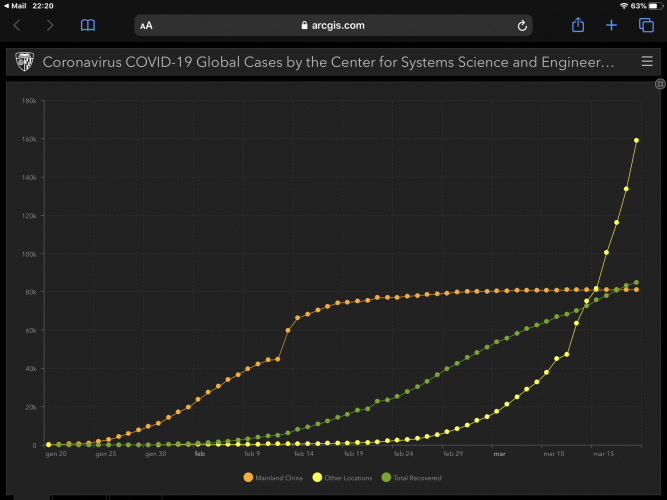The height and width of the screenshot is (500, 667).
Task: Open a new tab with plus icon
Action: click(x=612, y=25)
